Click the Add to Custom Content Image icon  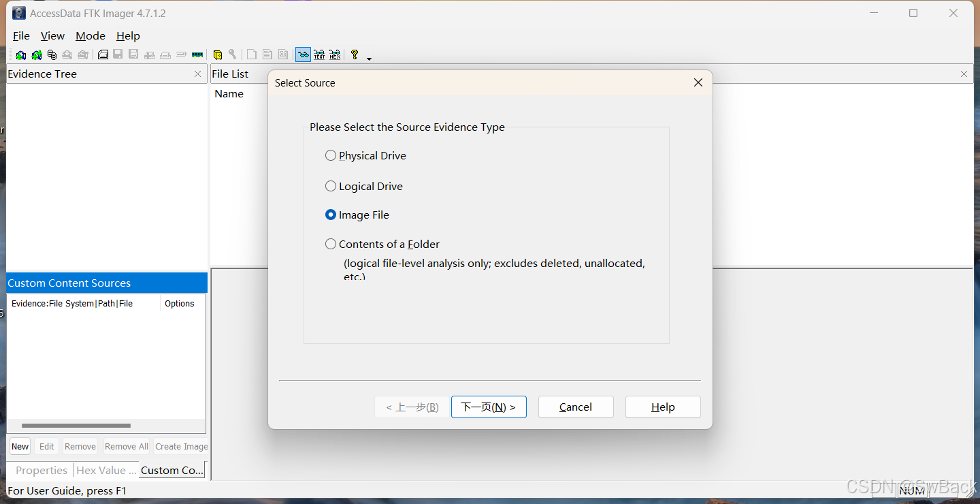point(149,55)
